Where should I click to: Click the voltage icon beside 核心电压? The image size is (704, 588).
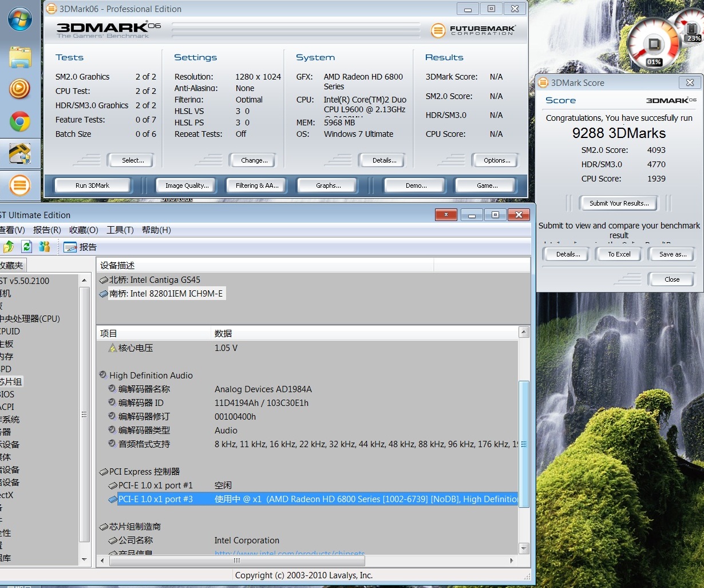click(113, 348)
